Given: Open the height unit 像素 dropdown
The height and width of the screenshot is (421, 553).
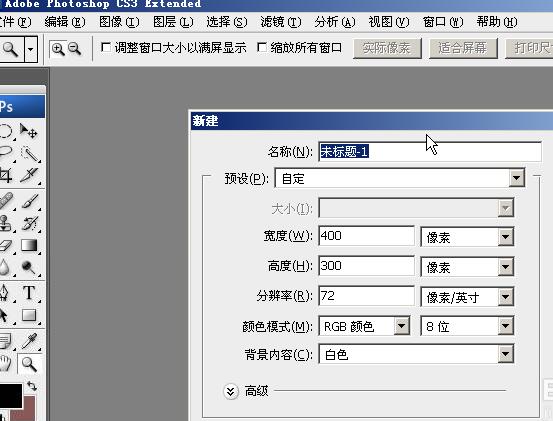Looking at the screenshot, I should [x=467, y=266].
